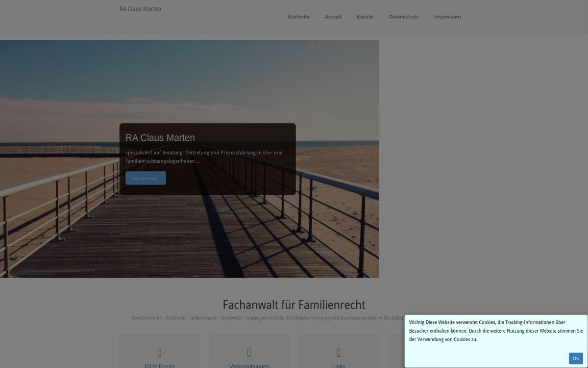The width and height of the screenshot is (588, 368).
Task: Open the Anwalt page
Action: (x=333, y=16)
